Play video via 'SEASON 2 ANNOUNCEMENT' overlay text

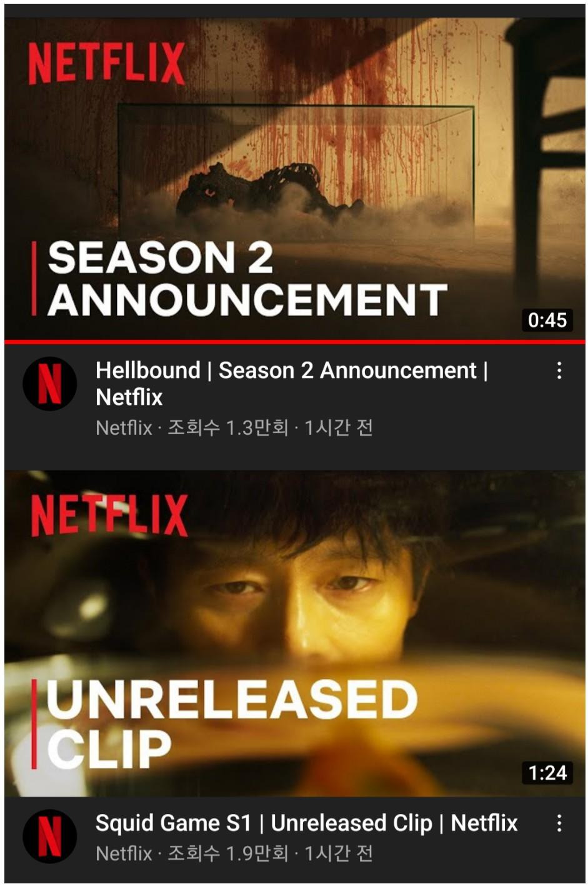click(247, 278)
